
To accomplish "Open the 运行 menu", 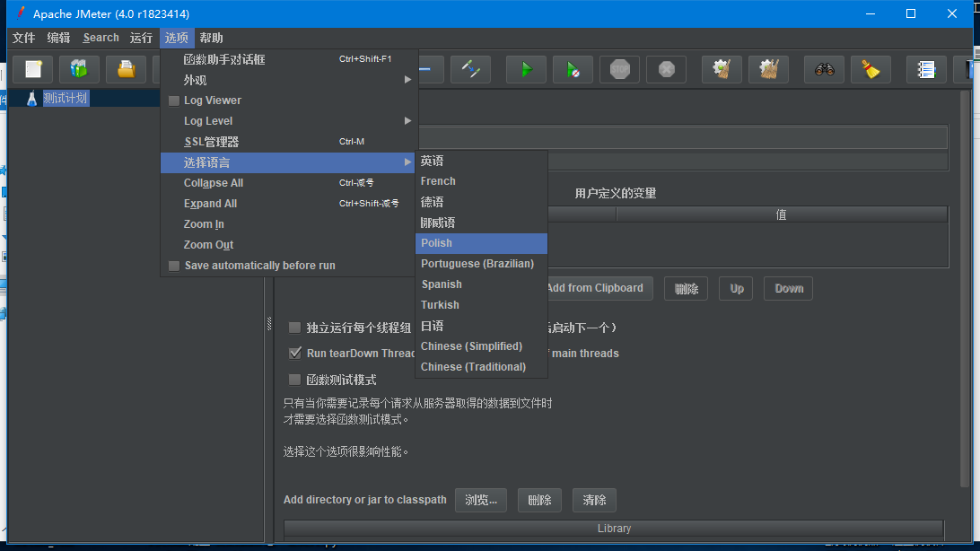I will (x=141, y=38).
